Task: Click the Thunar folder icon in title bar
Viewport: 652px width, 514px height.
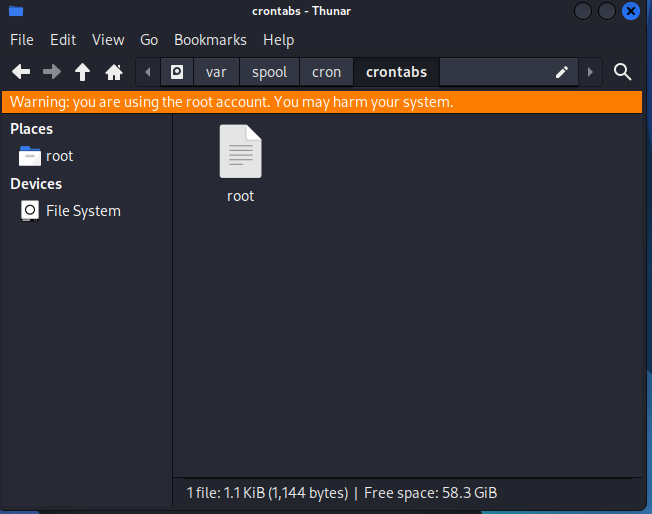Action: point(16,11)
